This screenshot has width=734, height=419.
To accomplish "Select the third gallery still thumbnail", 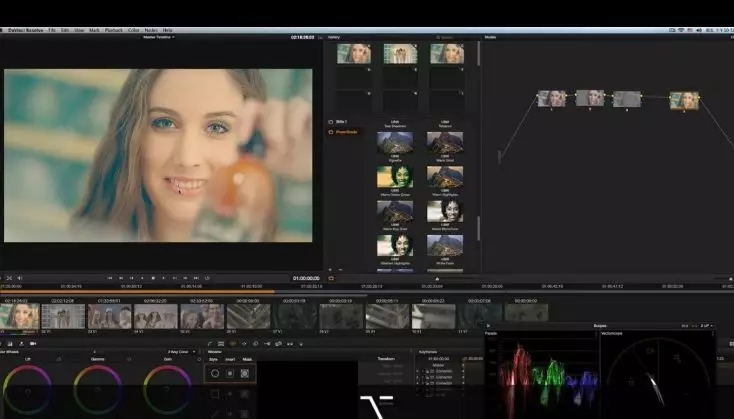I will [x=447, y=53].
